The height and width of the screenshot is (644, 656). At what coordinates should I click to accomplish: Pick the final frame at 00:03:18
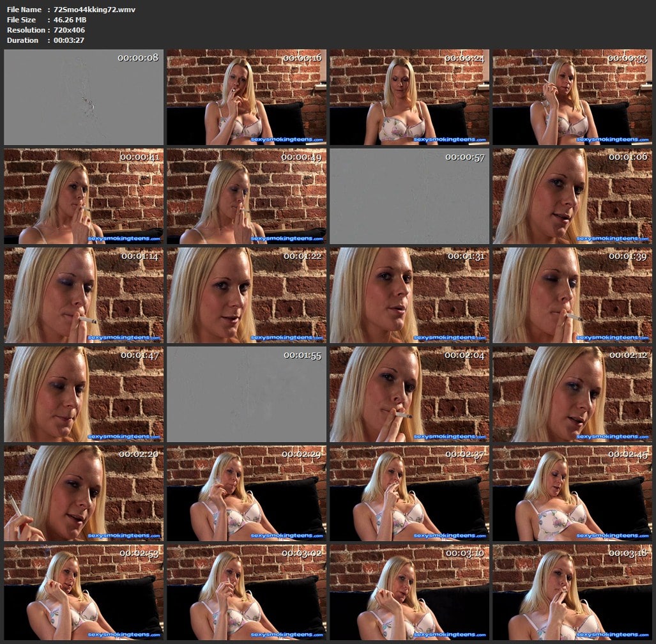tap(572, 592)
